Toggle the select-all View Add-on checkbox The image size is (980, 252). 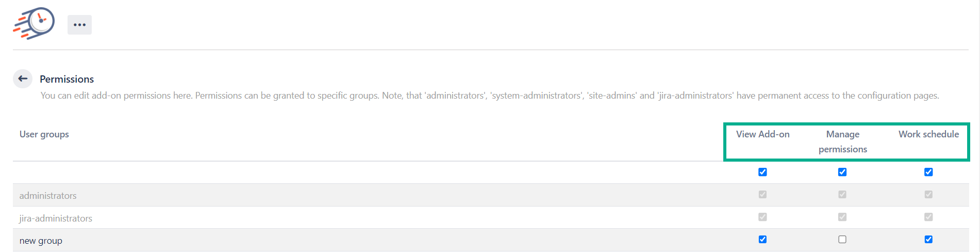pos(762,172)
